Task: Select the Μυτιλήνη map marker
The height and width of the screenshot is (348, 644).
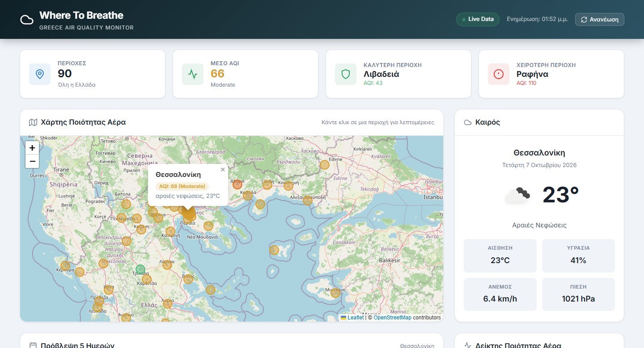Action: tap(335, 293)
